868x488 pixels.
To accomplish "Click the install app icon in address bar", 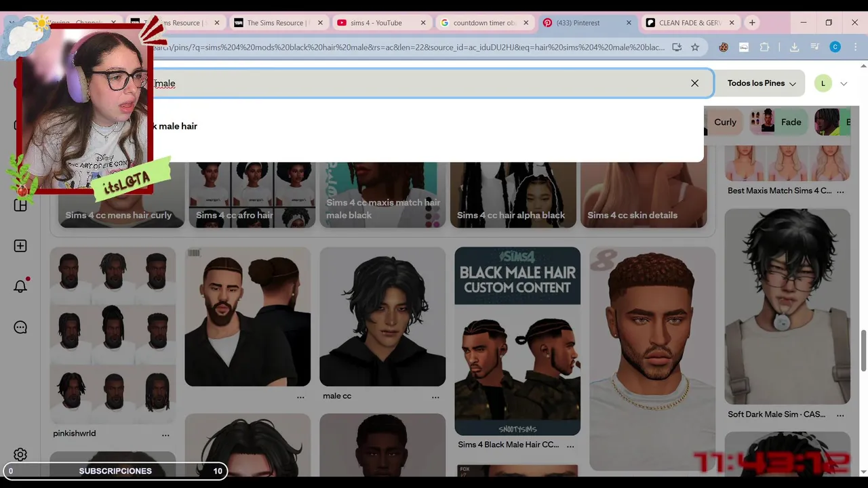I will coord(677,47).
